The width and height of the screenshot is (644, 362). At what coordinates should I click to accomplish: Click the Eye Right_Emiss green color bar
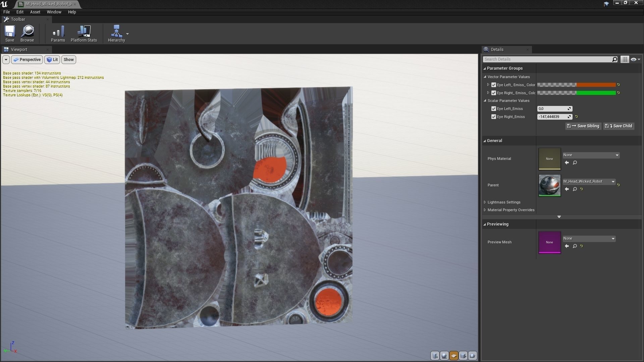click(595, 93)
